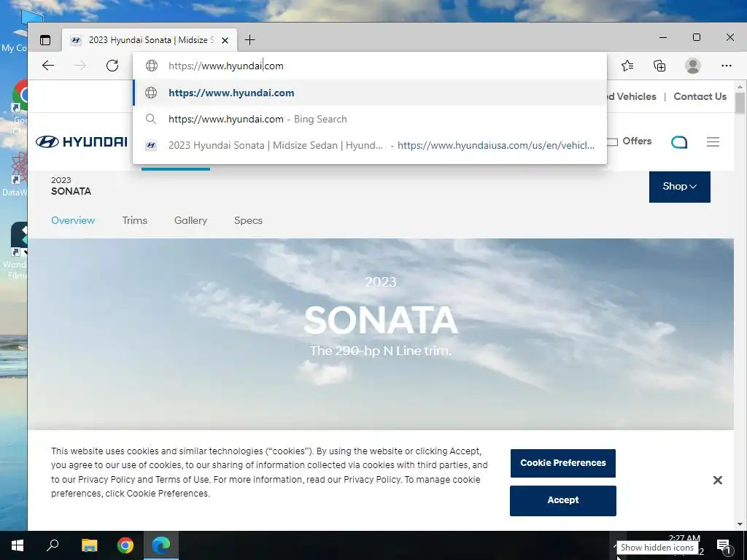The width and height of the screenshot is (747, 560).
Task: Click the scrollbar down arrow
Action: [740, 525]
